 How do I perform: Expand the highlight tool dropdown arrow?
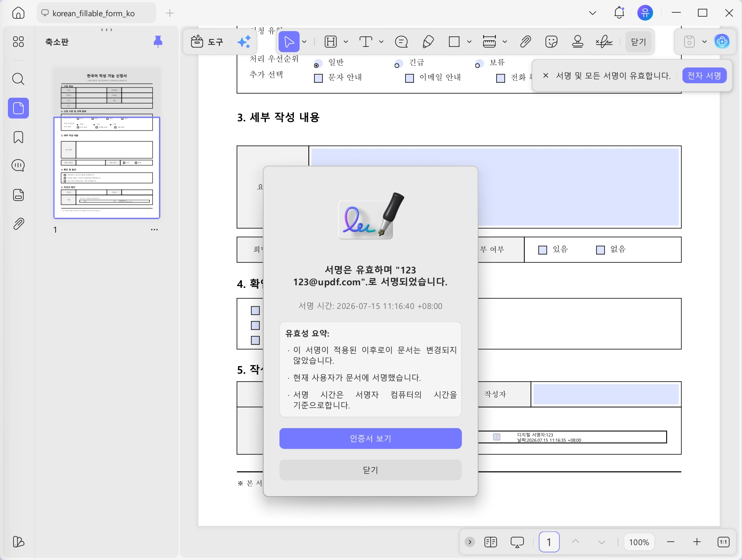(x=346, y=42)
